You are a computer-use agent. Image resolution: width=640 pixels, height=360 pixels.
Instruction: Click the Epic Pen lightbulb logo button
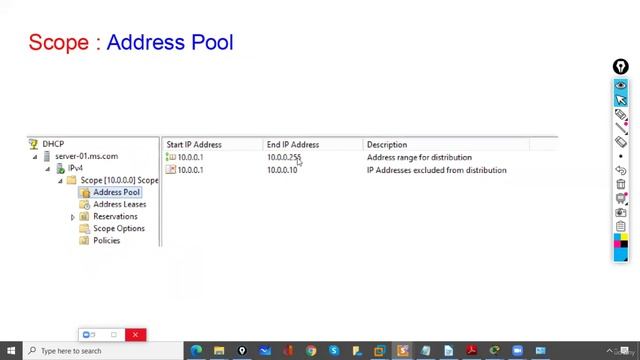click(620, 67)
